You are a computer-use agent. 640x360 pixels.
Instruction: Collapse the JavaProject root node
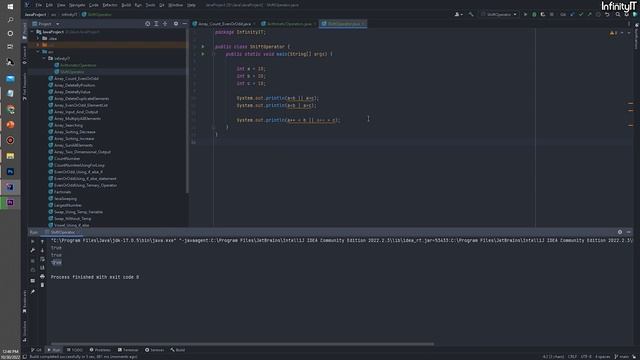[32, 32]
